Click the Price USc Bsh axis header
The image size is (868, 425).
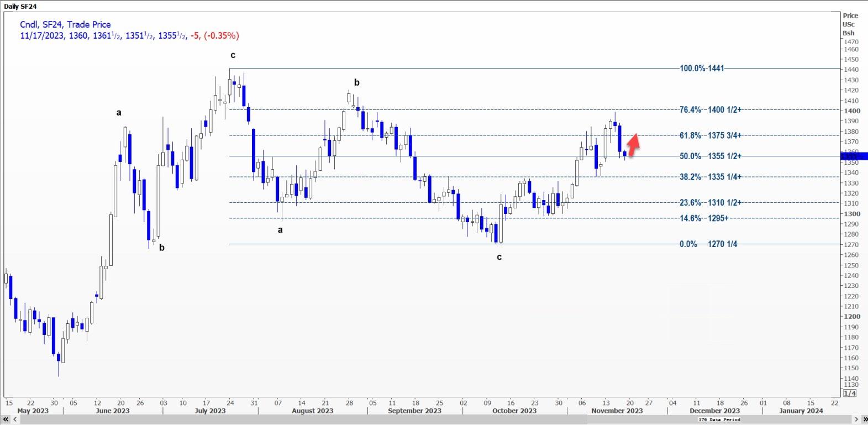coord(850,24)
